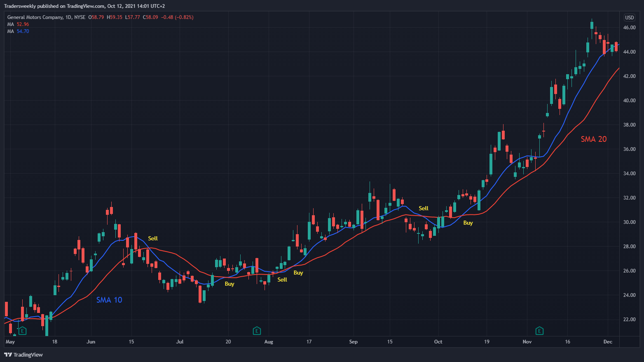Click the 28.00 price axis label
Image resolution: width=644 pixels, height=362 pixels.
point(629,247)
